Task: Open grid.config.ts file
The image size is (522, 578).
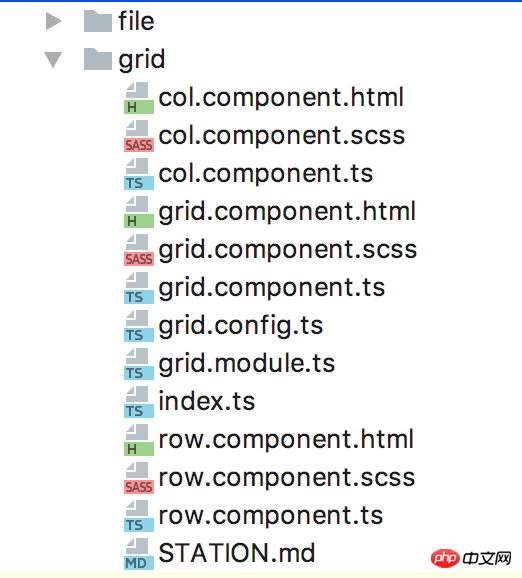Action: pyautogui.click(x=241, y=326)
